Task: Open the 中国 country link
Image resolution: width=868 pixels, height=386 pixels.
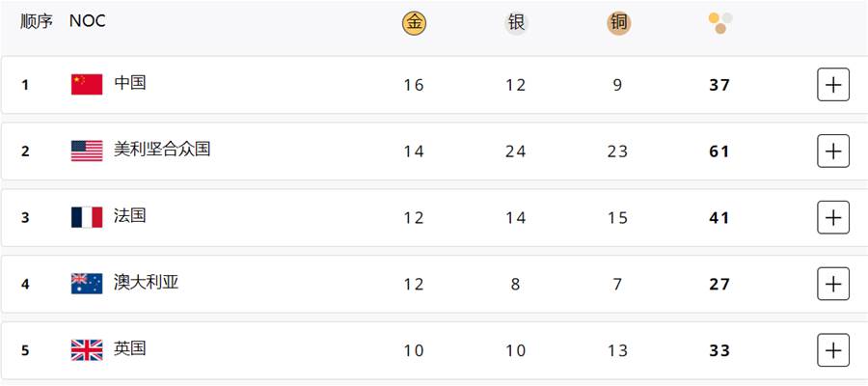Action: click(x=130, y=83)
